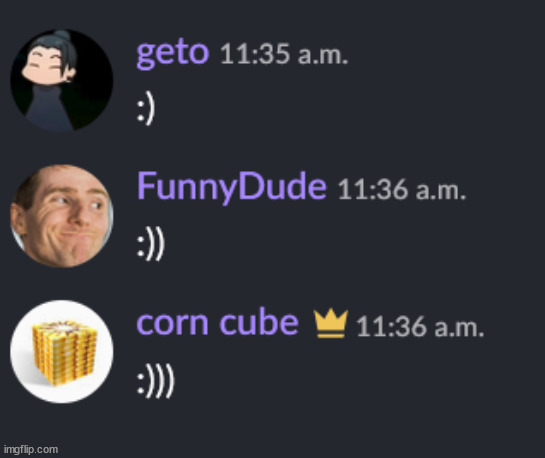Click FunnyDude's double smiley message
The image size is (545, 458).
point(151,244)
